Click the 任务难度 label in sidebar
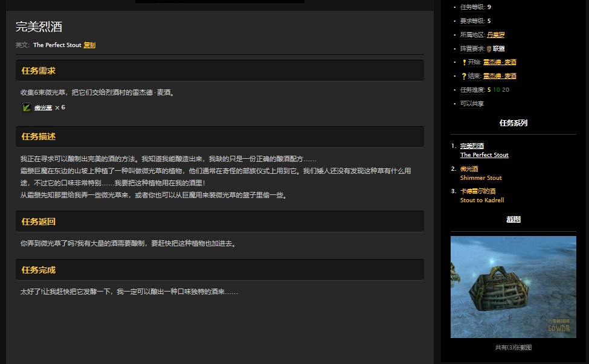 point(472,90)
